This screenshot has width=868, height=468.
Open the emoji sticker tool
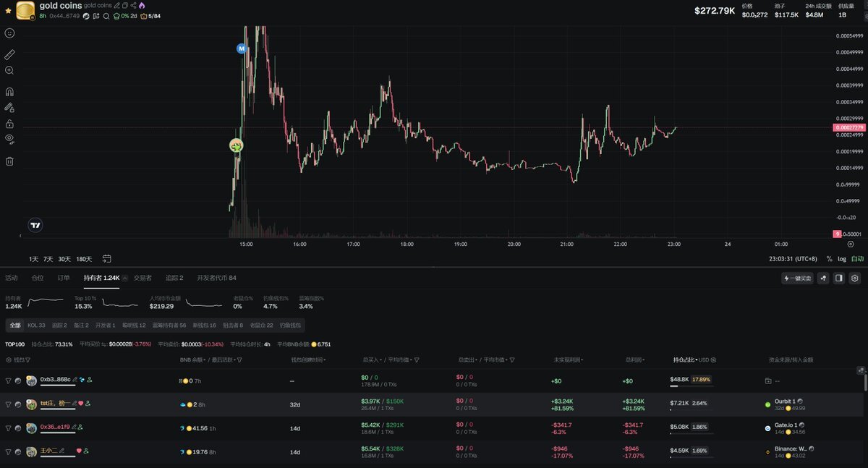(9, 33)
